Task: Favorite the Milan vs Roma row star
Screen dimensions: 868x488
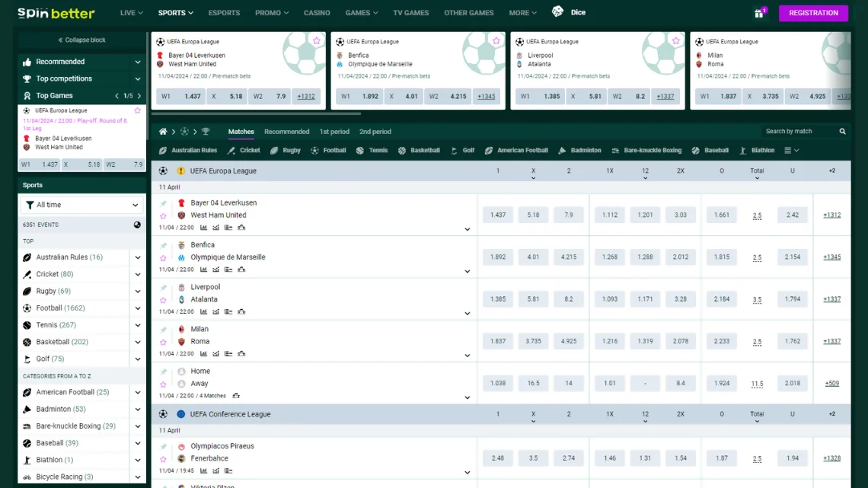Action: (163, 342)
